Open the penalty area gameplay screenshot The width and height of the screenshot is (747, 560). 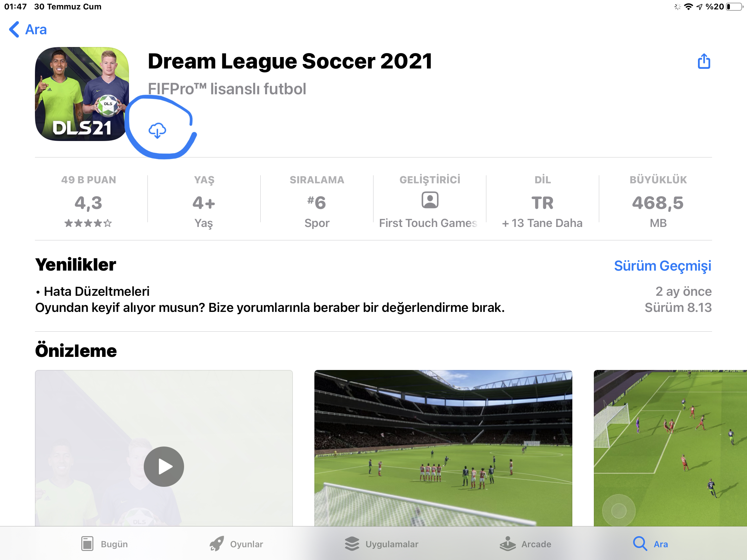(x=670, y=448)
